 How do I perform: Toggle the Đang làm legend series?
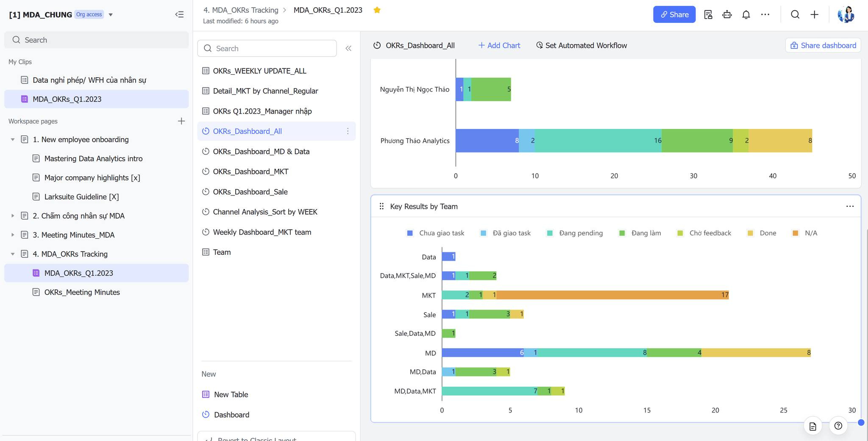[x=640, y=233]
